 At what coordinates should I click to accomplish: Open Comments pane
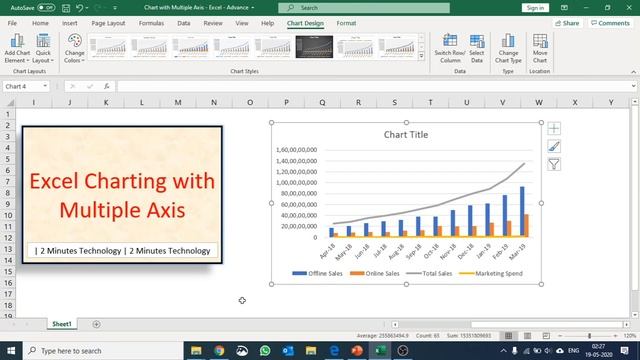coord(611,23)
